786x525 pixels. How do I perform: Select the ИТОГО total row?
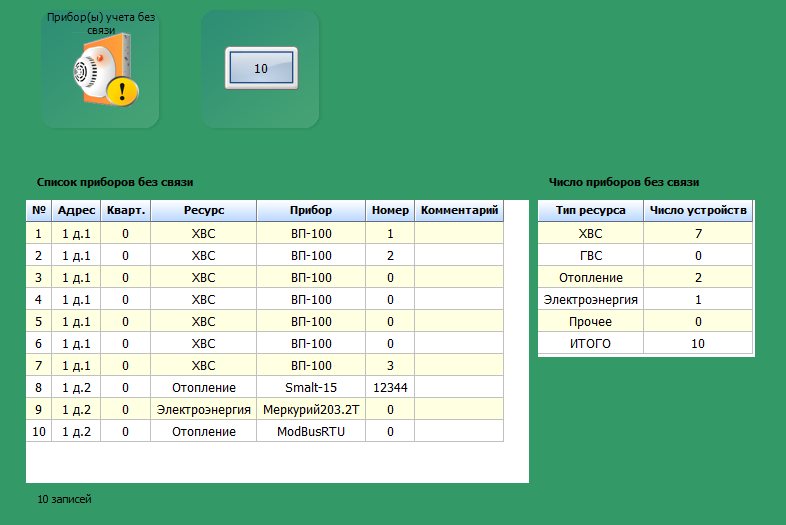click(590, 343)
